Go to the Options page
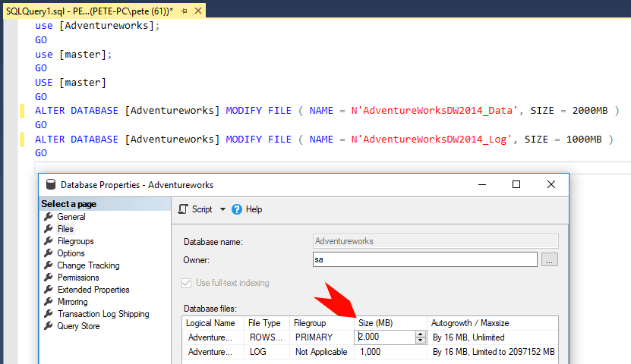The width and height of the screenshot is (631, 364). pyautogui.click(x=71, y=253)
